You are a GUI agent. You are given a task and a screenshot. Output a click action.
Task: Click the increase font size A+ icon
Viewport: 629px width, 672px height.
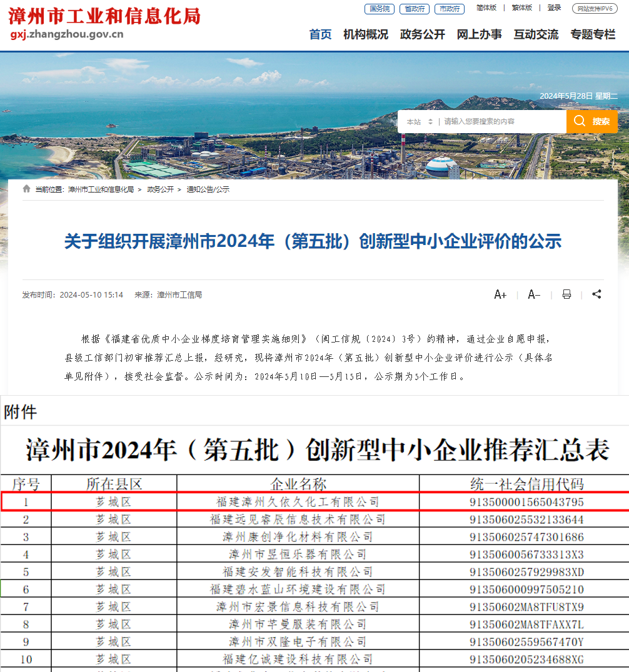click(500, 294)
